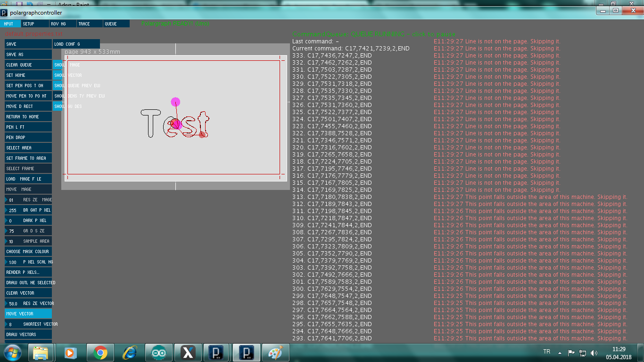644x362 pixels.
Task: Enable Show Density Preview
Action: [x=79, y=96]
